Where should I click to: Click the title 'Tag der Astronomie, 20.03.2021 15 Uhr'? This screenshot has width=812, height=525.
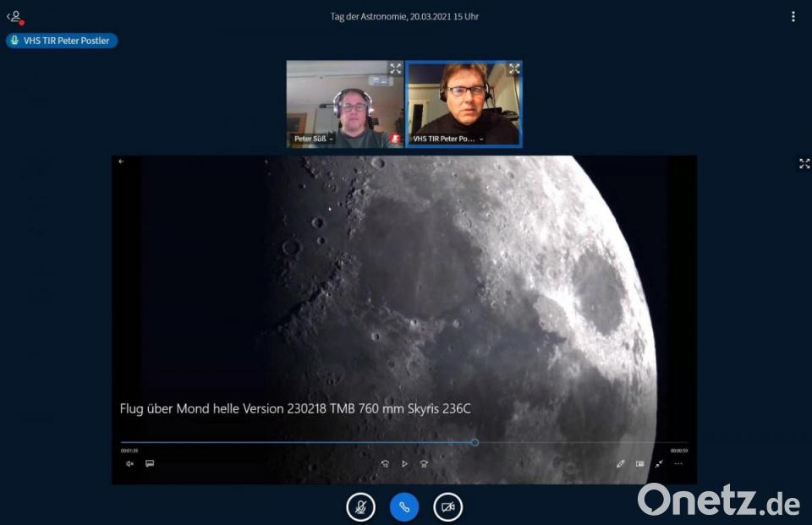[404, 17]
